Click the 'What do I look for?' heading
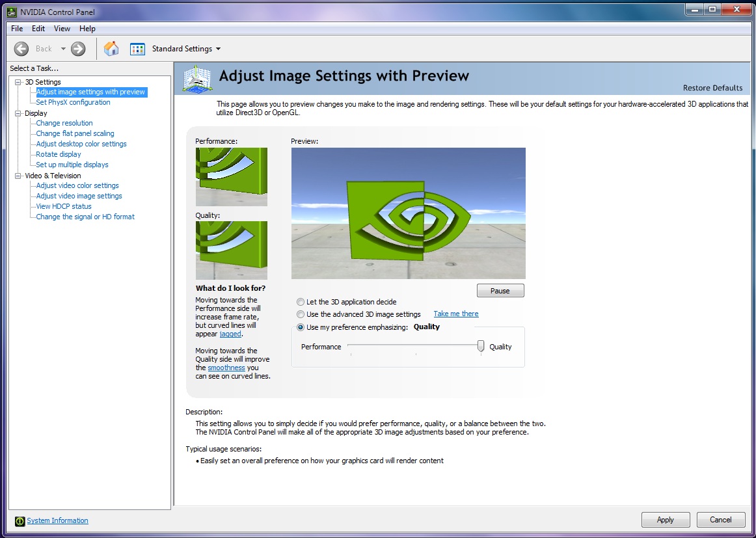Screen dimensions: 756x538 (x=230, y=288)
